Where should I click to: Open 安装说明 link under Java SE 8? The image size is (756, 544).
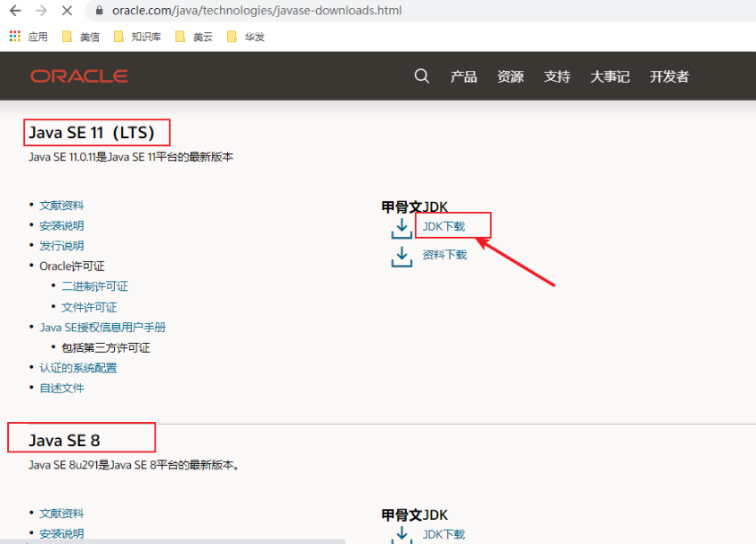pyautogui.click(x=62, y=534)
